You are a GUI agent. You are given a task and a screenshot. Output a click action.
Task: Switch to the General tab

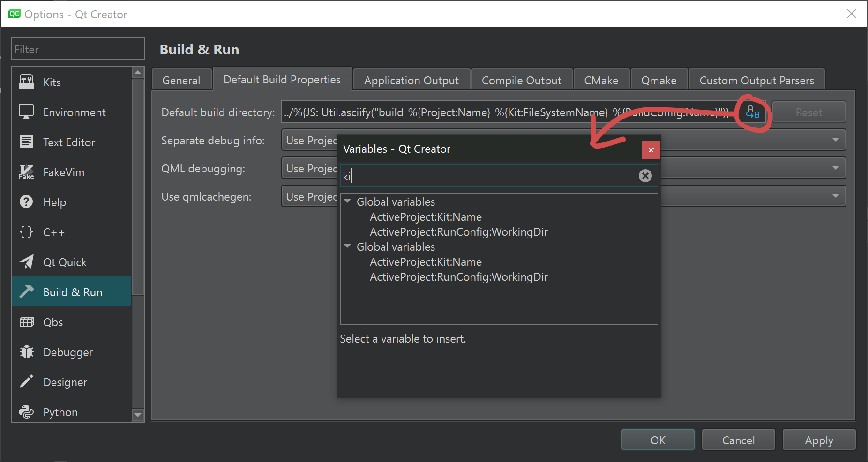[181, 81]
